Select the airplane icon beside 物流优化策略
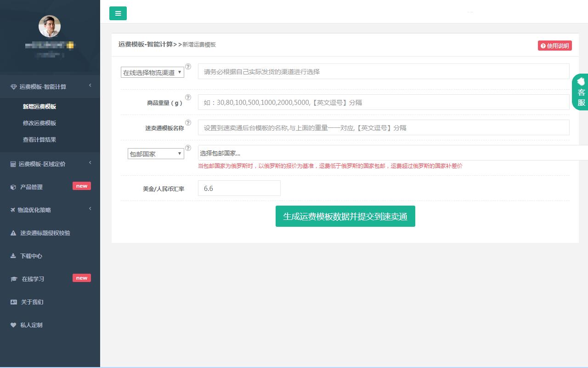The width and height of the screenshot is (588, 368). [13, 210]
